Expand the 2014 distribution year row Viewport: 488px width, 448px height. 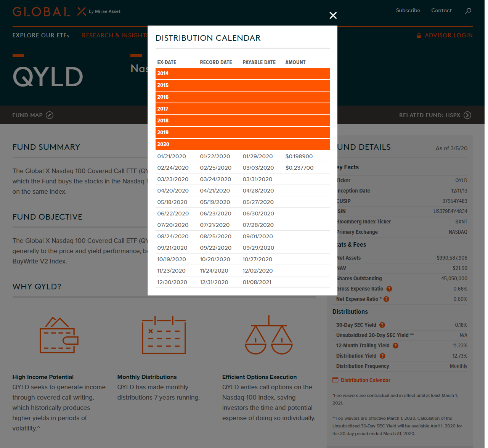pos(242,74)
